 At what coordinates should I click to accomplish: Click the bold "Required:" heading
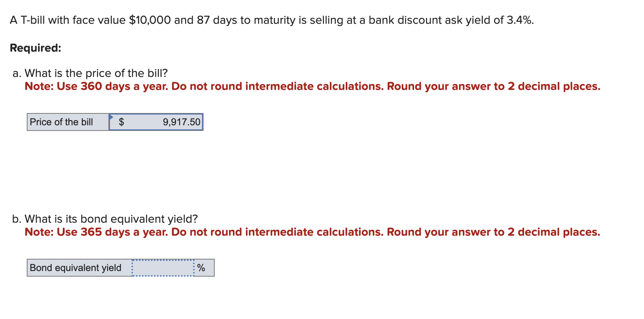pyautogui.click(x=35, y=48)
